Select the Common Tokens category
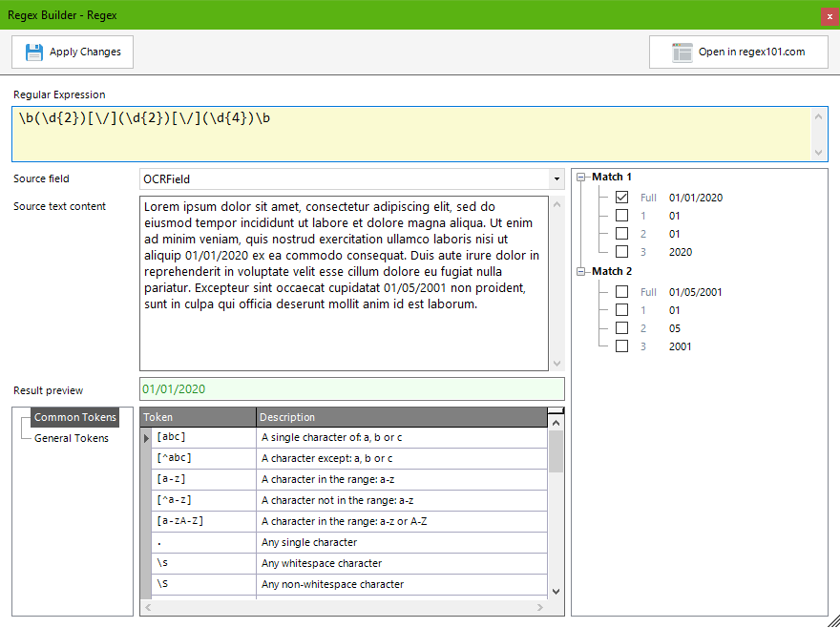The width and height of the screenshot is (840, 628). click(74, 417)
